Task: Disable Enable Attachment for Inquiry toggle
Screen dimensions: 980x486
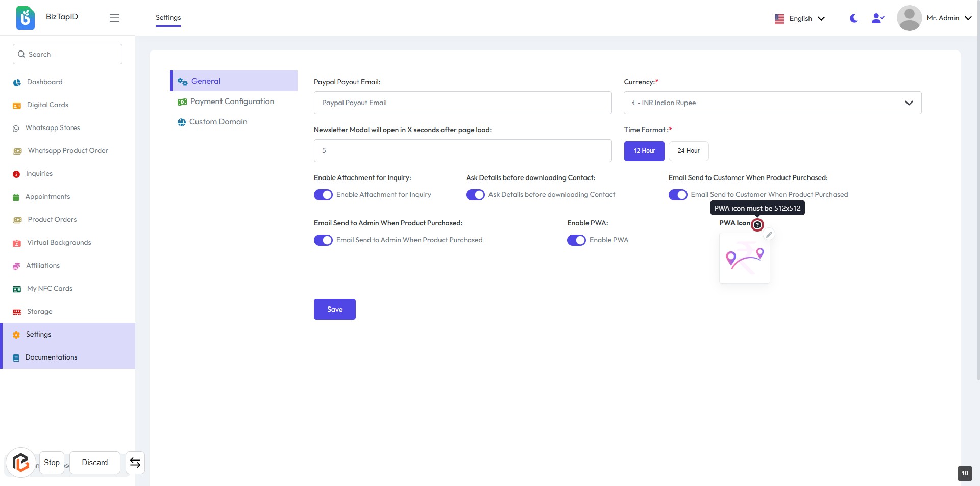Action: pyautogui.click(x=323, y=195)
